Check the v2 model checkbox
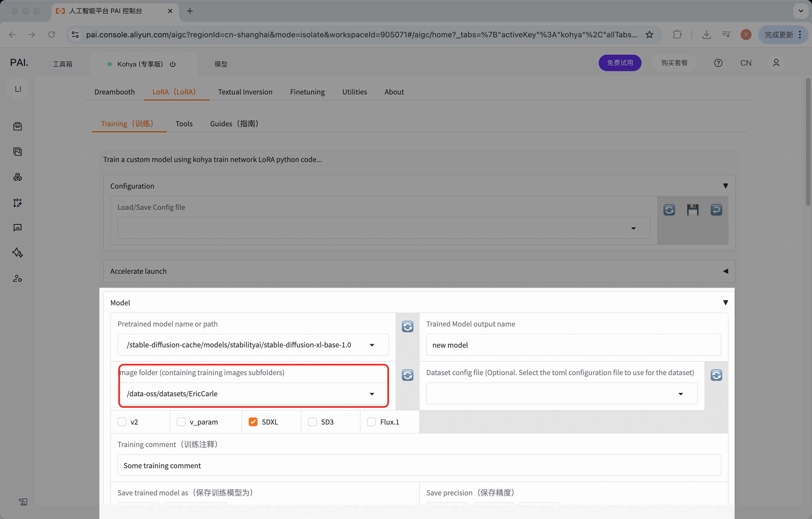This screenshot has width=812, height=519. (122, 422)
